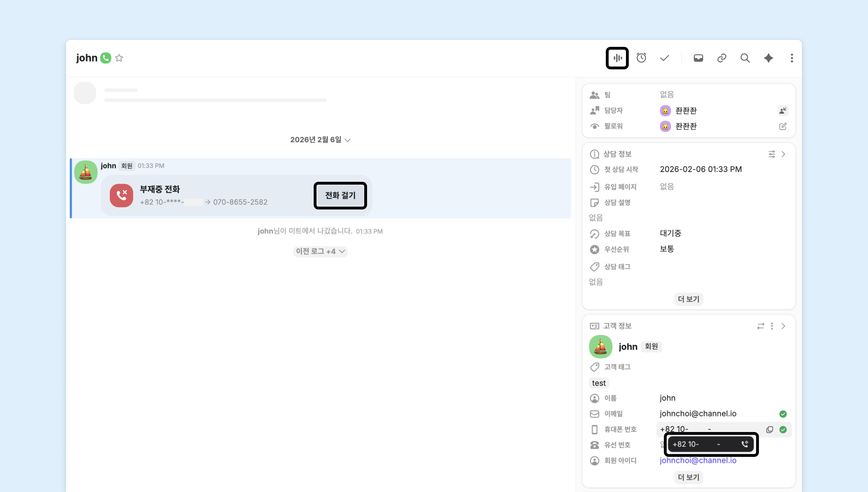The height and width of the screenshot is (492, 868).
Task: Click the AI sparkle icon in header
Action: (769, 58)
